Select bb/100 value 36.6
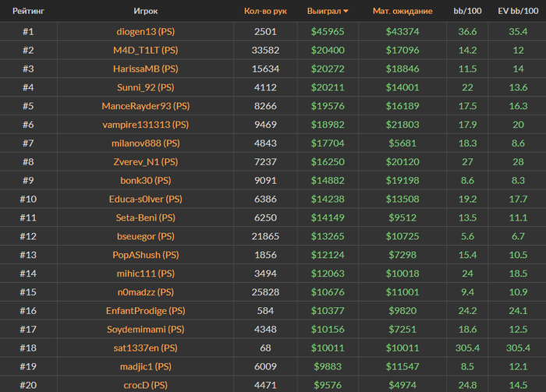546x392 pixels. click(x=467, y=32)
